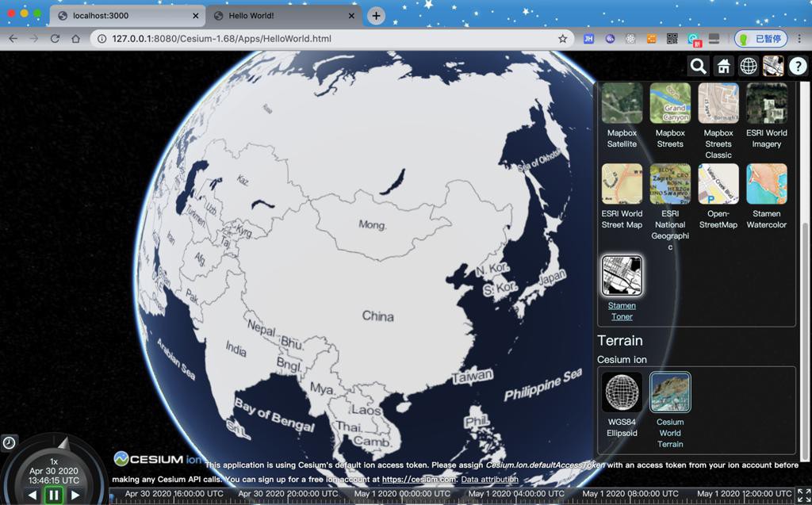Pause the animation clock
Viewport: 812px width, 505px height.
[54, 495]
